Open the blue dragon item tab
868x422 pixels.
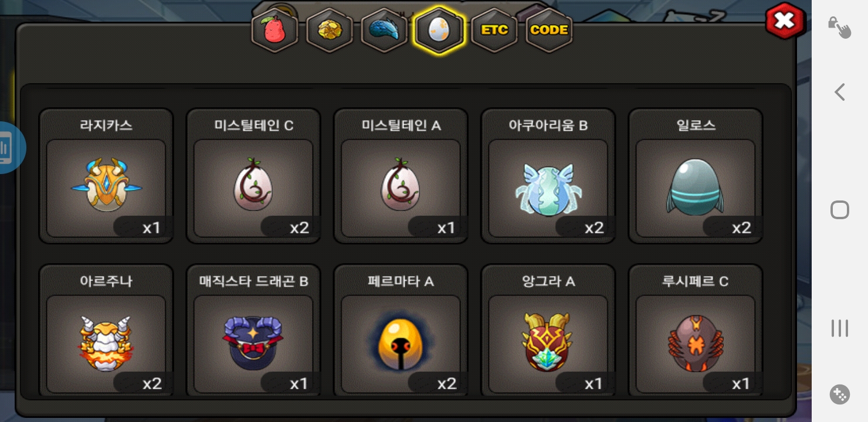(384, 30)
